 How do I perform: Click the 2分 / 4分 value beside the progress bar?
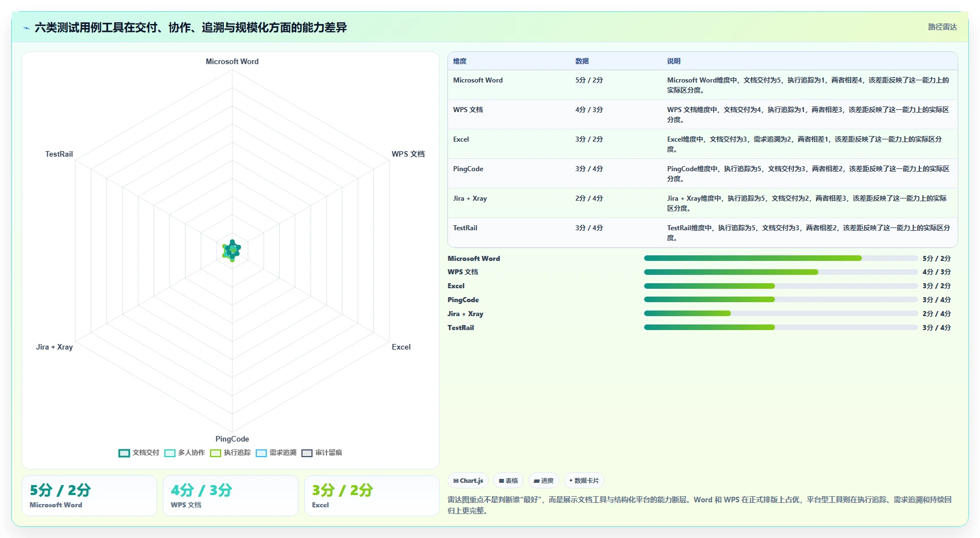point(937,314)
